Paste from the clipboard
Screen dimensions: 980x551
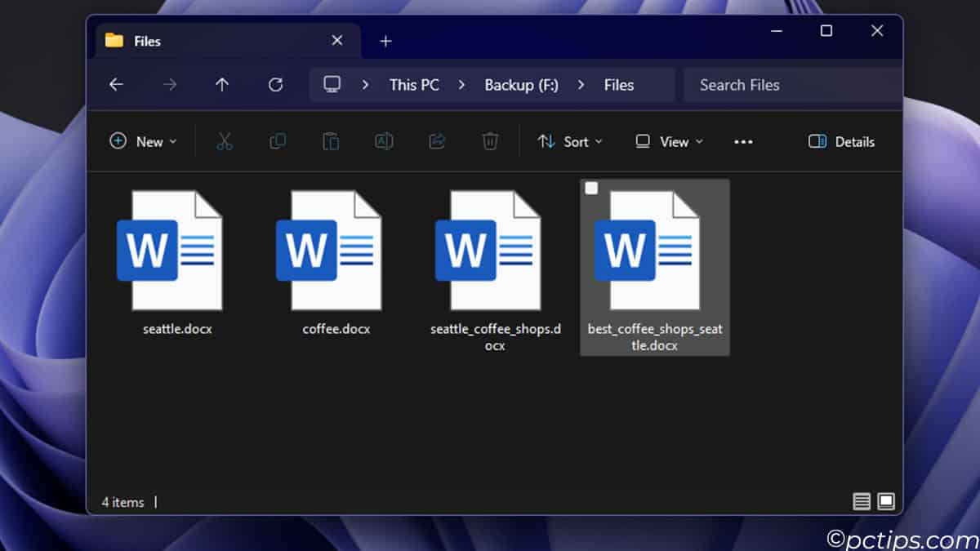click(x=331, y=141)
